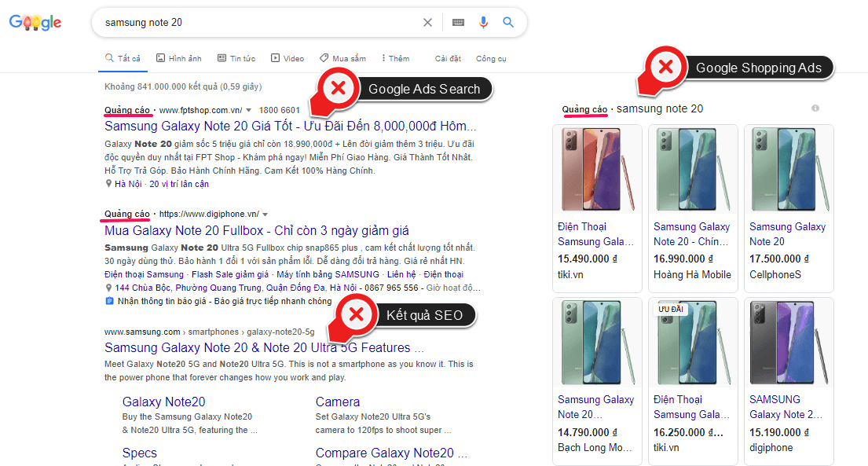This screenshot has width=868, height=466.
Task: Switch to the Tin tức tab
Action: point(236,58)
